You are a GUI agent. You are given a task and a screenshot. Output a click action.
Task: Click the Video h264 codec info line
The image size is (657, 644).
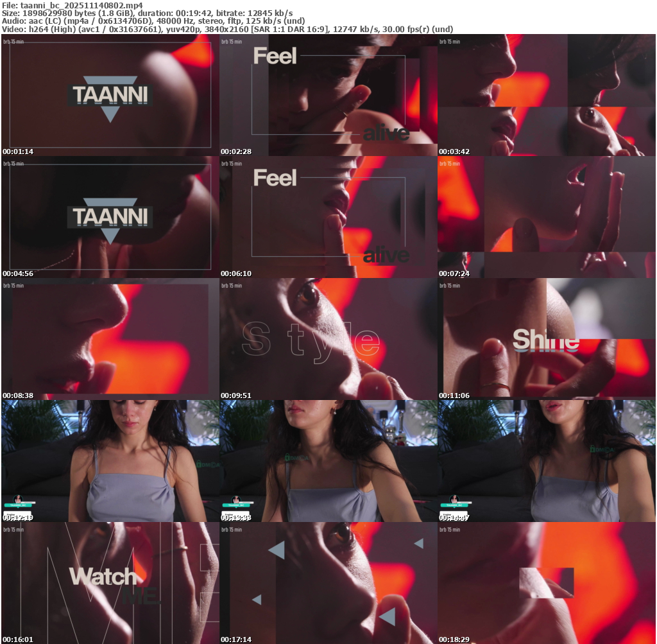[227, 30]
